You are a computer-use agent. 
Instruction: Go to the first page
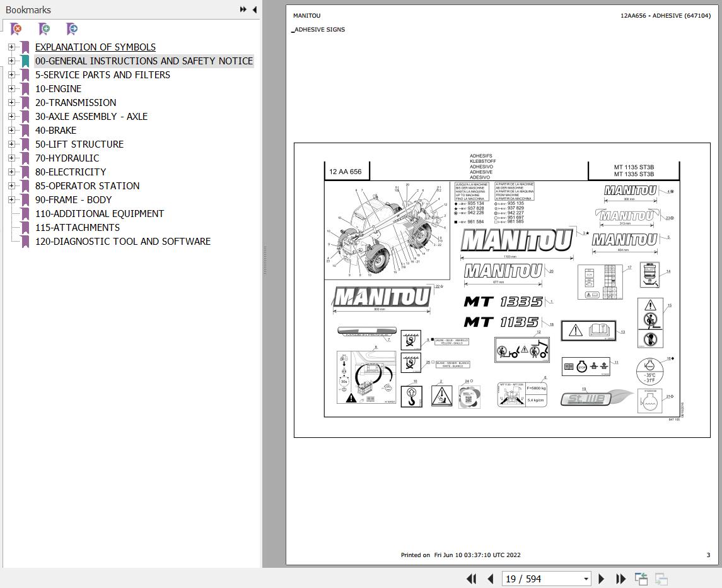tap(471, 579)
